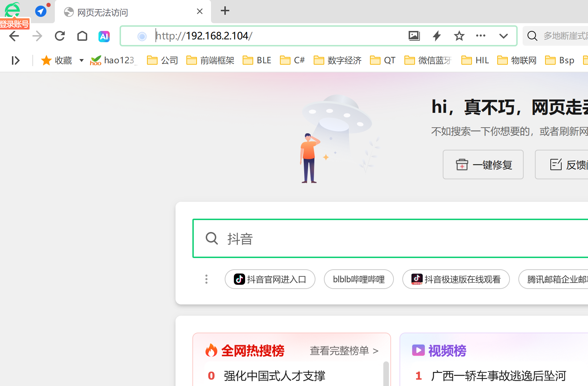Open the vertical dots menu beside suggestions
The height and width of the screenshot is (386, 588).
[x=206, y=279]
